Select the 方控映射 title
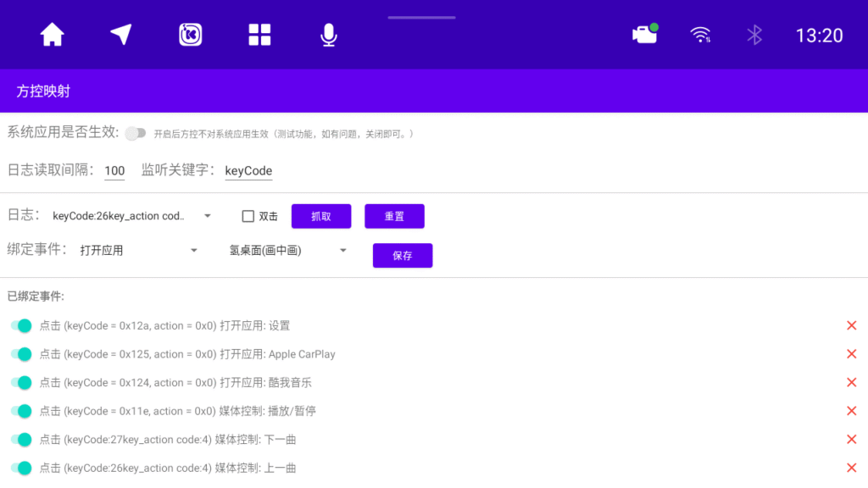This screenshot has width=868, height=488. (x=43, y=91)
